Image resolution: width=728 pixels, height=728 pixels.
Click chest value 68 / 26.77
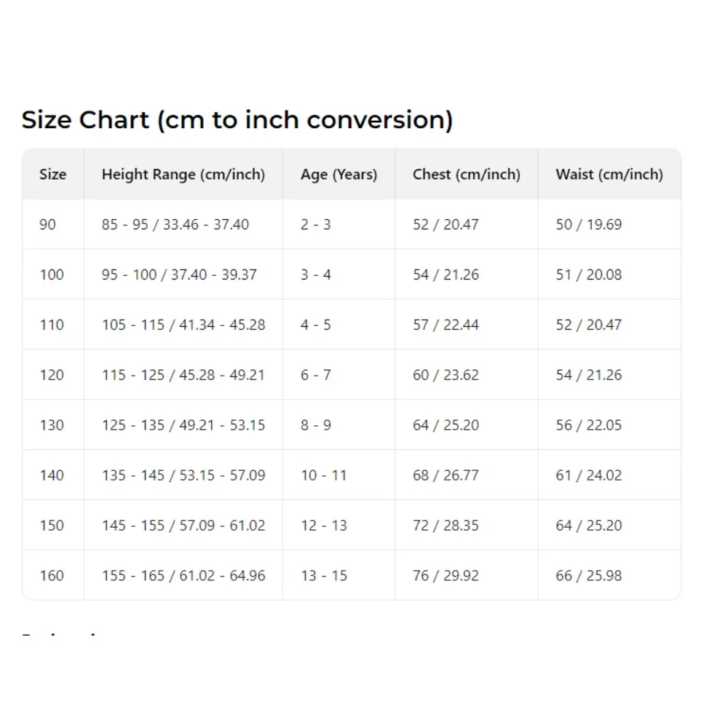(446, 475)
